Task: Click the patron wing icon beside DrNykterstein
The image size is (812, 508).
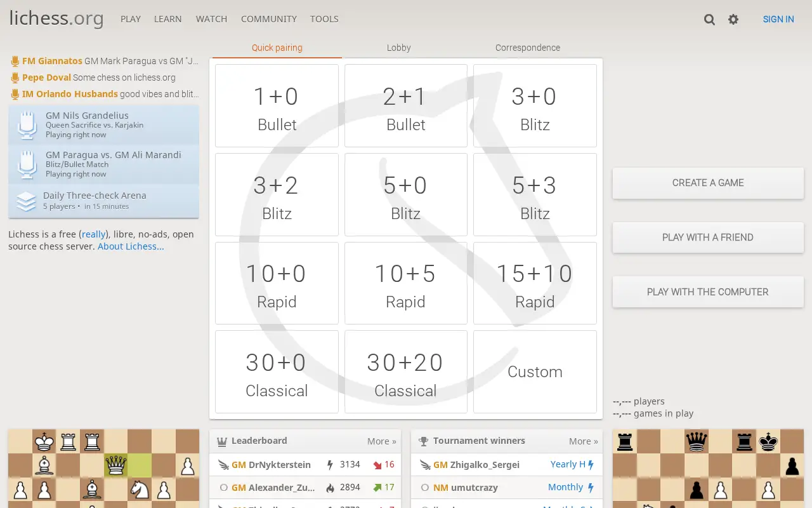Action: click(223, 465)
